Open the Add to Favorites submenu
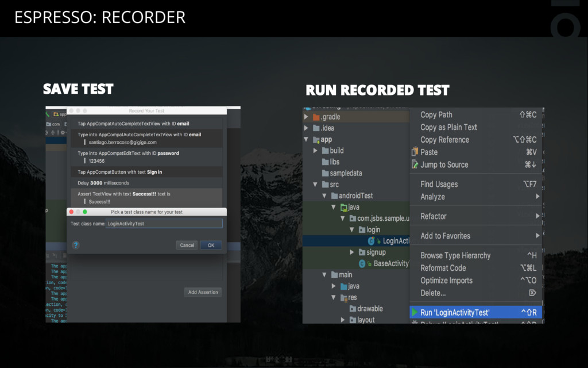 pos(476,235)
